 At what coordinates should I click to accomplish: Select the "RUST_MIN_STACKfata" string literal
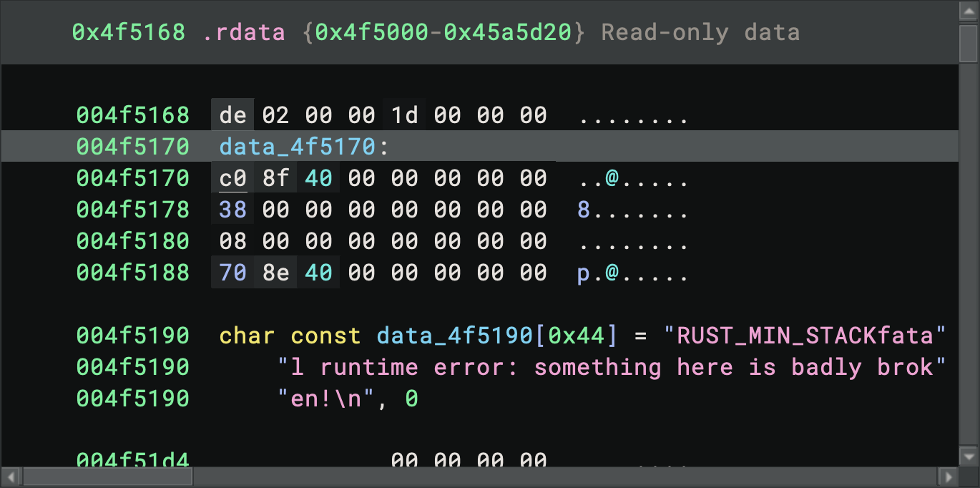(805, 336)
